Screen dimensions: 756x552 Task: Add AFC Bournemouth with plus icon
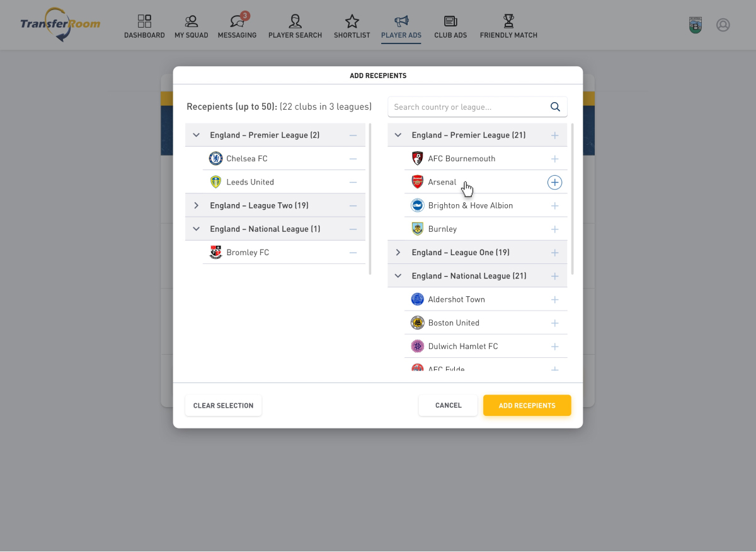click(554, 159)
